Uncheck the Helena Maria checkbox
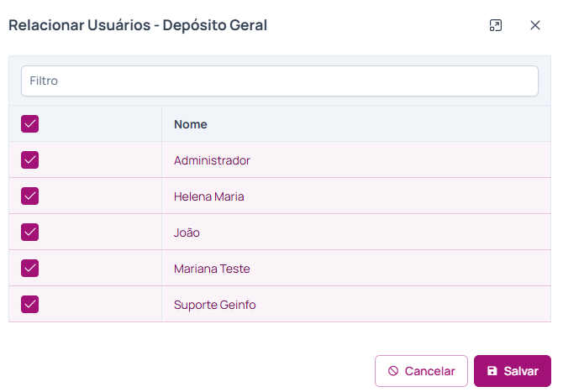Viewport: 563px width, 392px height. tap(30, 196)
